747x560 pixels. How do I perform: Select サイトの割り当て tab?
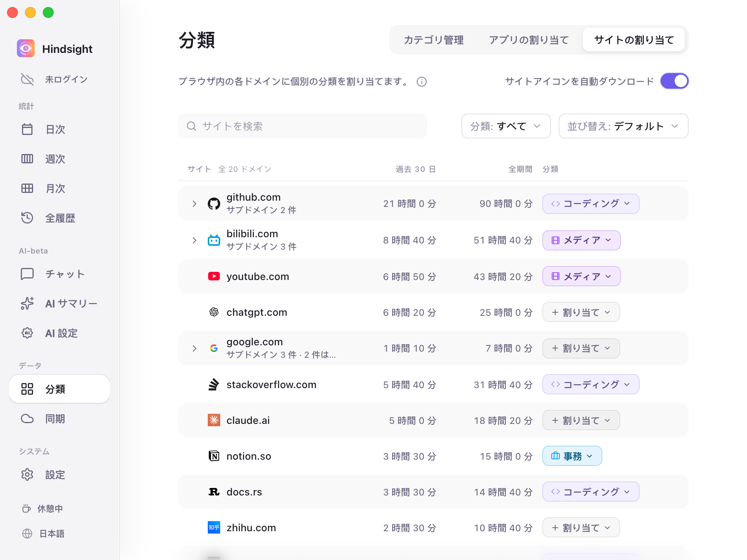[634, 40]
